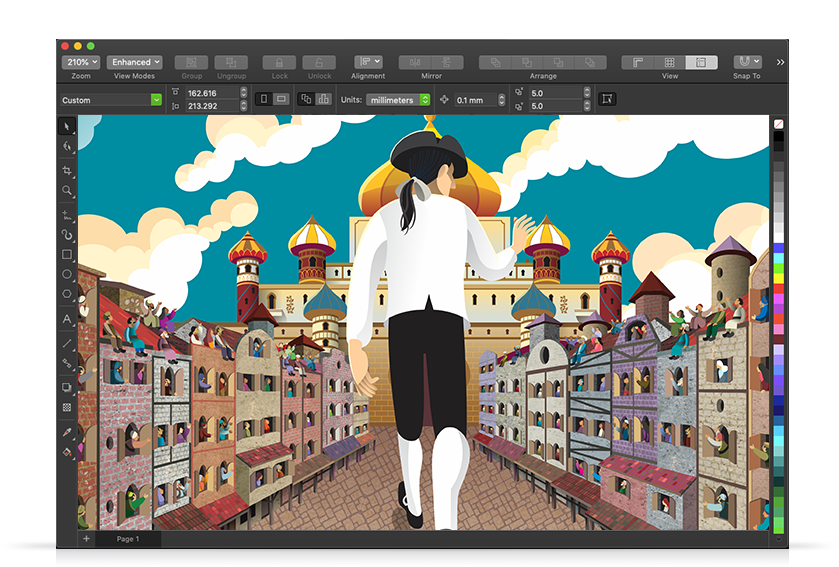Click the first Arrange order button
Viewport: 839px width, 567px height.
click(x=495, y=62)
